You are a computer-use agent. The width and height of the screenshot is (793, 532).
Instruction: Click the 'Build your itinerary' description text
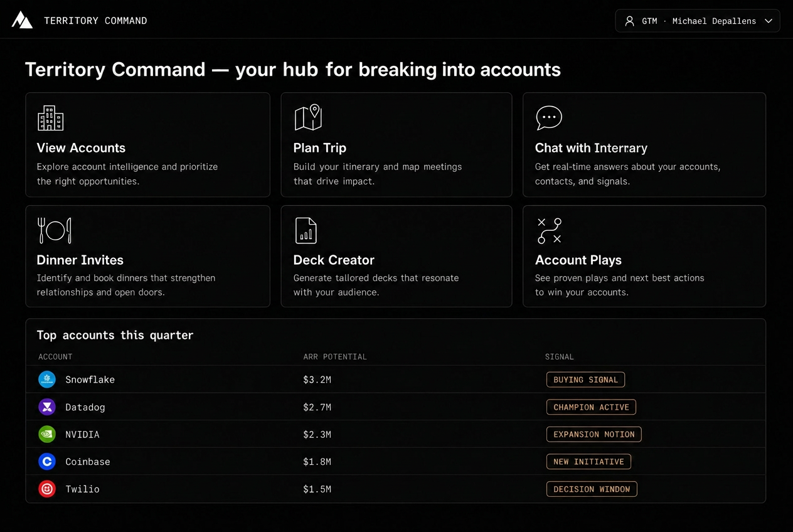378,174
